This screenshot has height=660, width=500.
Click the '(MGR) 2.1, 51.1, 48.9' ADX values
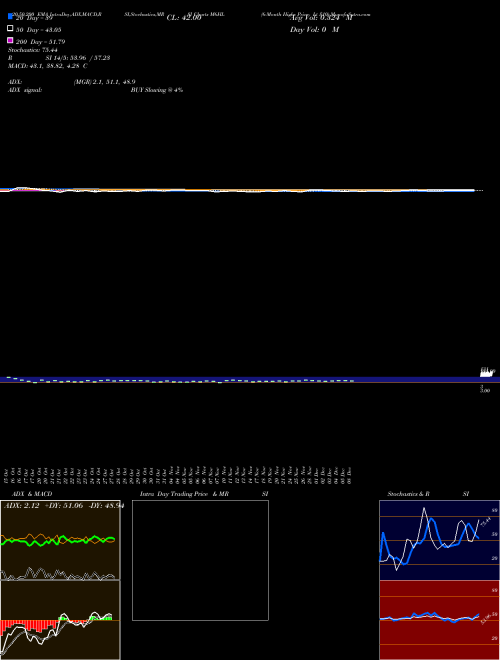click(105, 82)
